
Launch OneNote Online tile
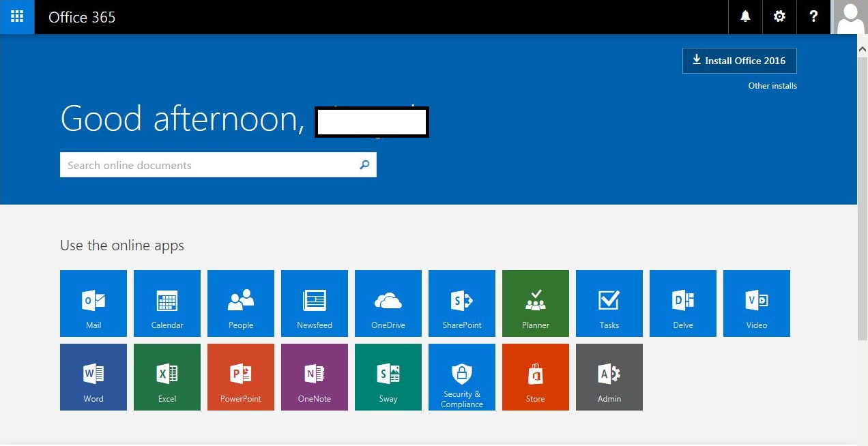315,377
